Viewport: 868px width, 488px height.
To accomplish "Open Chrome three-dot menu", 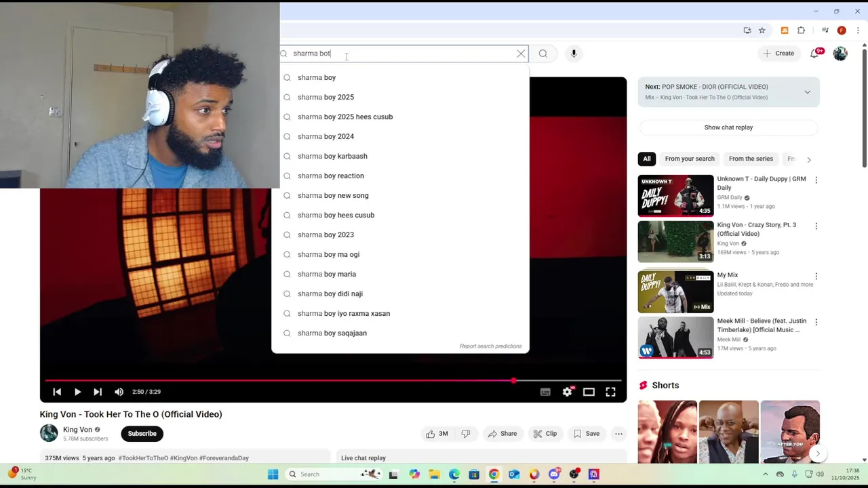I will coord(858,30).
